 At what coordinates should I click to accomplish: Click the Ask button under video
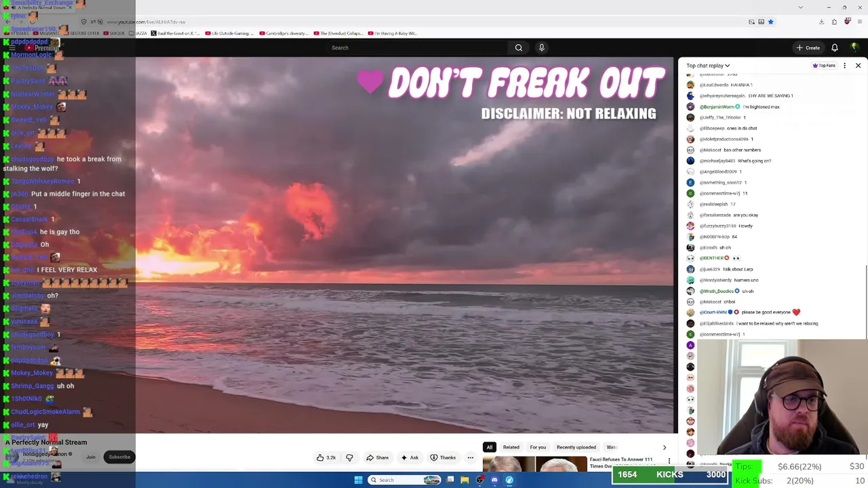click(410, 457)
